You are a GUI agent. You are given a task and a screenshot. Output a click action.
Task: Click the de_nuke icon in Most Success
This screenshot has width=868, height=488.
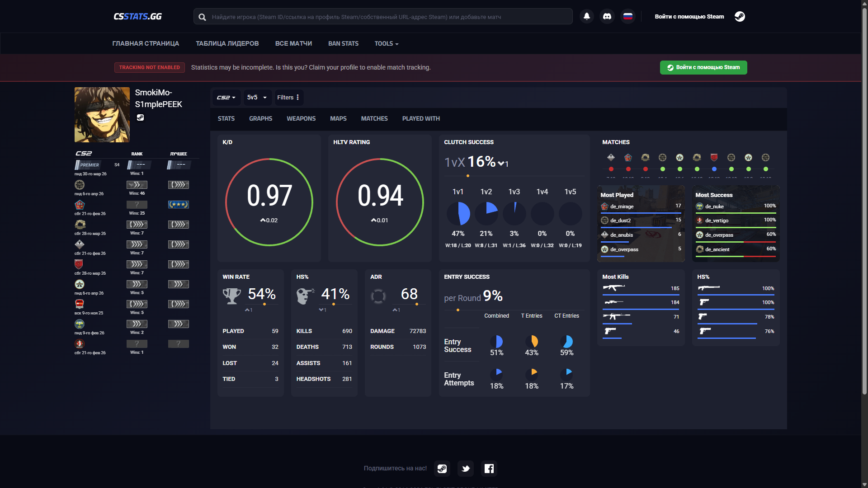point(699,206)
